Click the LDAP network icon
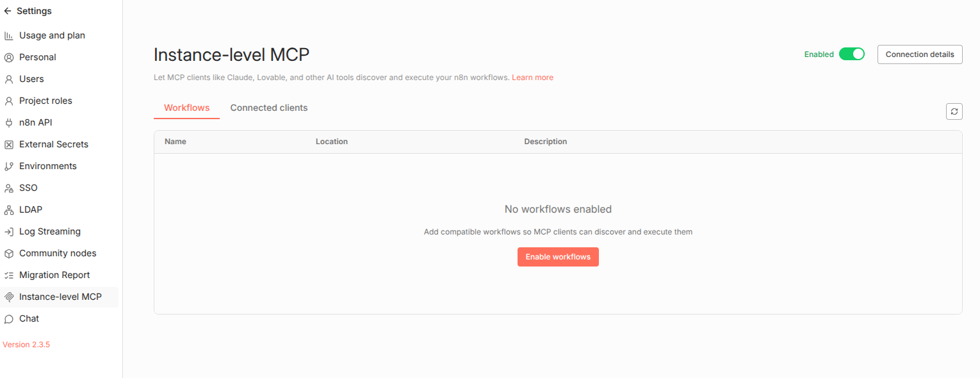 click(x=9, y=210)
